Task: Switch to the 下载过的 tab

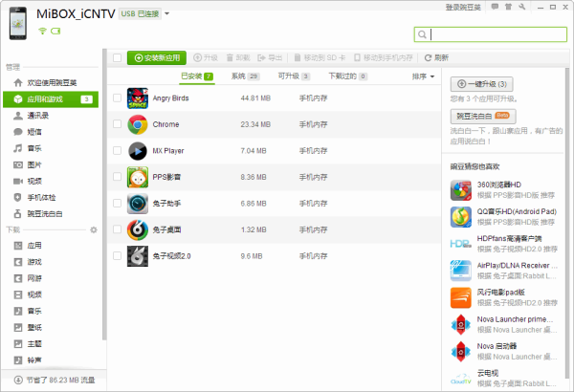Action: tap(348, 76)
